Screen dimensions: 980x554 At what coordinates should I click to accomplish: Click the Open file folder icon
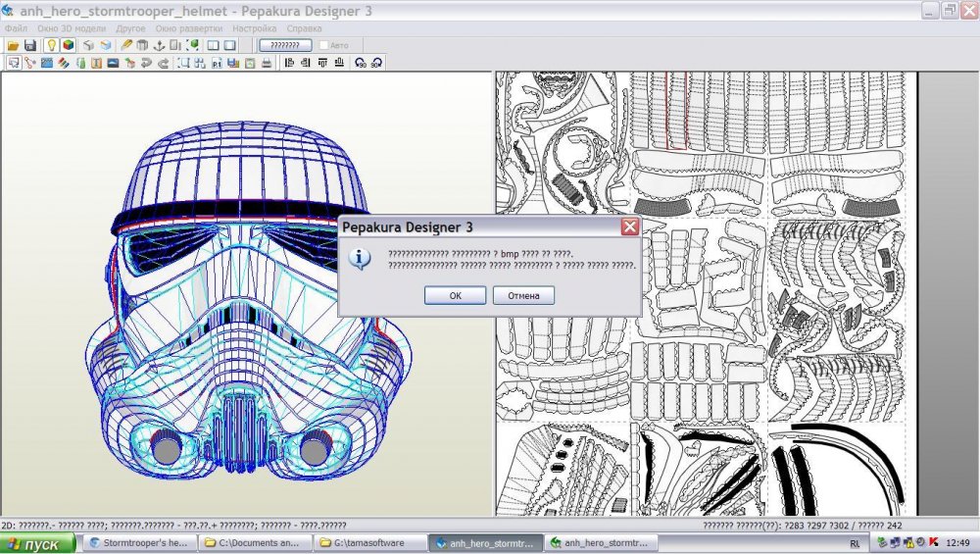[x=13, y=46]
